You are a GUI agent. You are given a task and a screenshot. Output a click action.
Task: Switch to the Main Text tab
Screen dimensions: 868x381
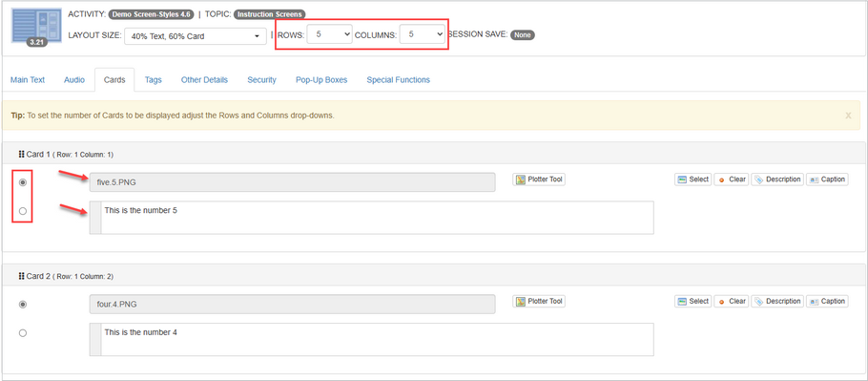click(x=28, y=80)
